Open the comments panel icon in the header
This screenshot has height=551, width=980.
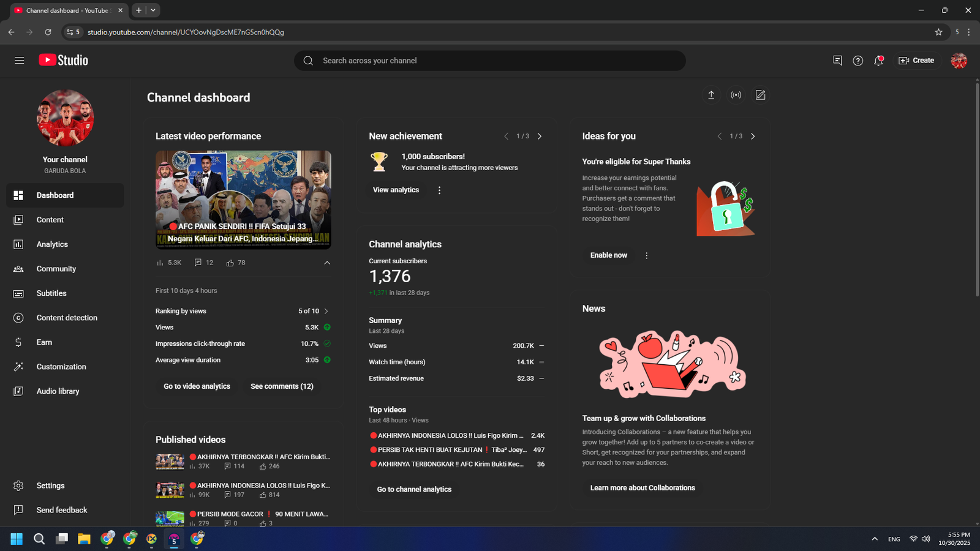(x=837, y=61)
